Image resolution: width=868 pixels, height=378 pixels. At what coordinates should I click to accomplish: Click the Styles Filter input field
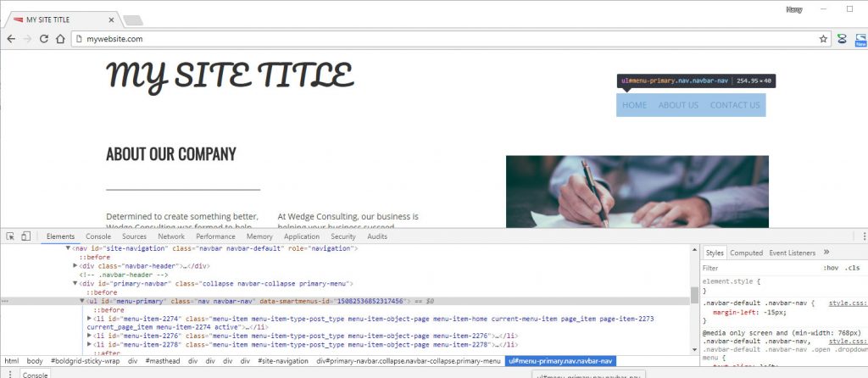tap(761, 268)
